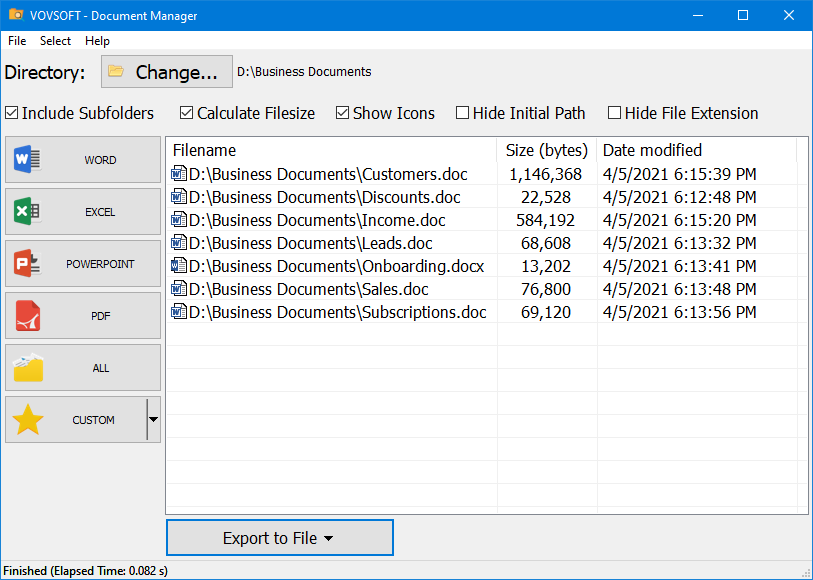813x580 pixels.
Task: Sort files by the Size column header
Action: [547, 150]
